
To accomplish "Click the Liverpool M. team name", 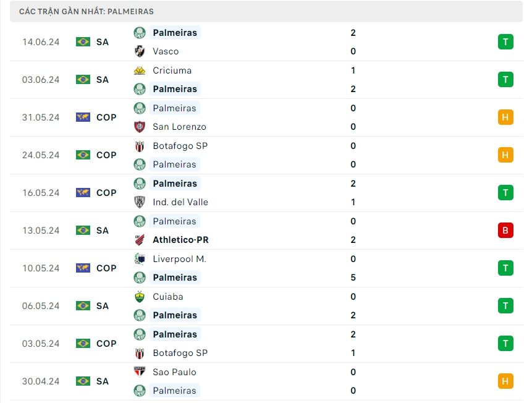I will (x=179, y=259).
